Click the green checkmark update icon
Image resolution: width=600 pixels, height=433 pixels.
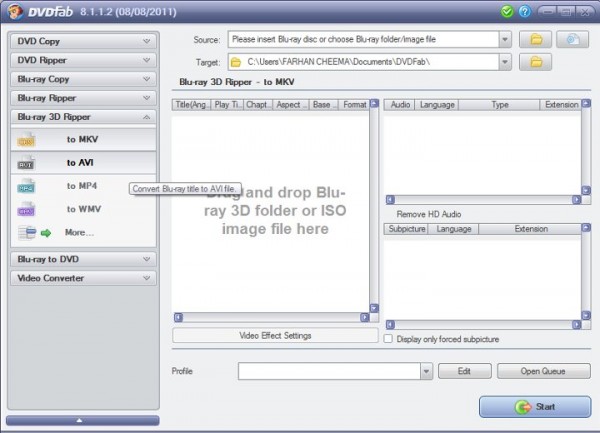(x=507, y=11)
